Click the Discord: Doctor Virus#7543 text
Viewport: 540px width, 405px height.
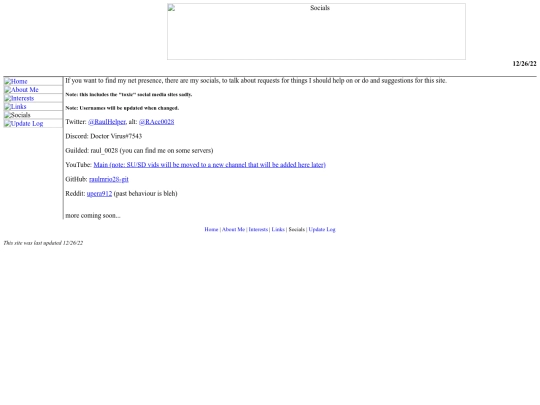pyautogui.click(x=104, y=136)
